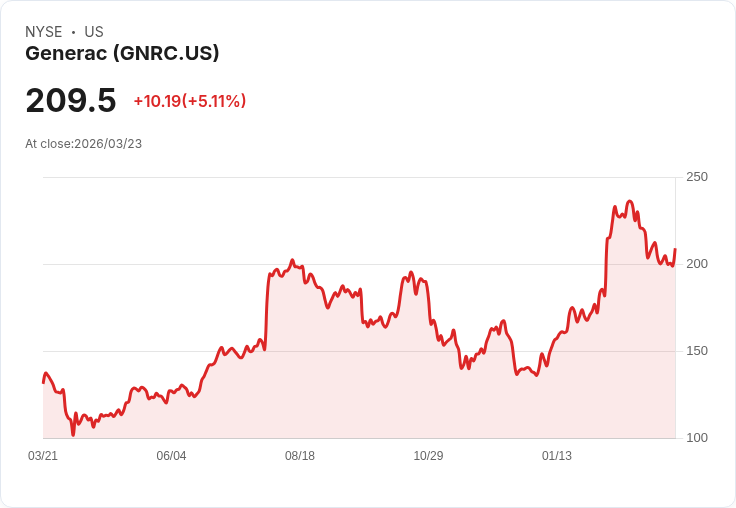
Task: Select the NYSE exchange label
Action: coord(44,32)
